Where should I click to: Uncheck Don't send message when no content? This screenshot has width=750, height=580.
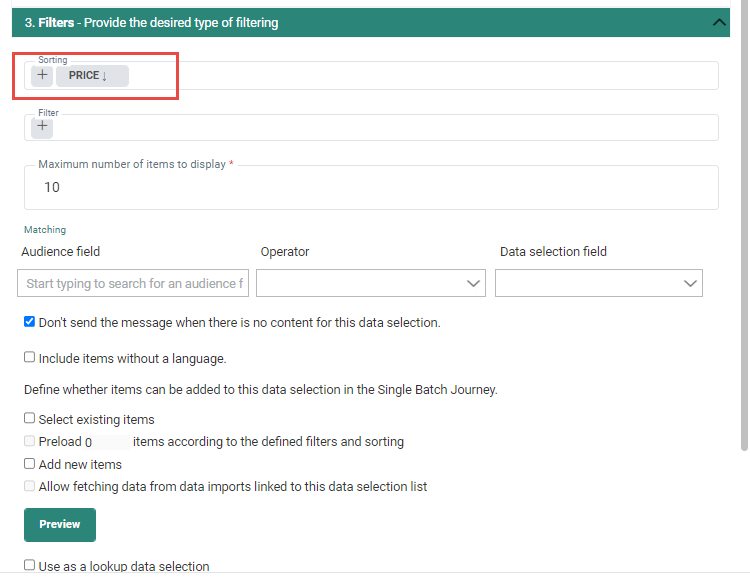point(30,323)
